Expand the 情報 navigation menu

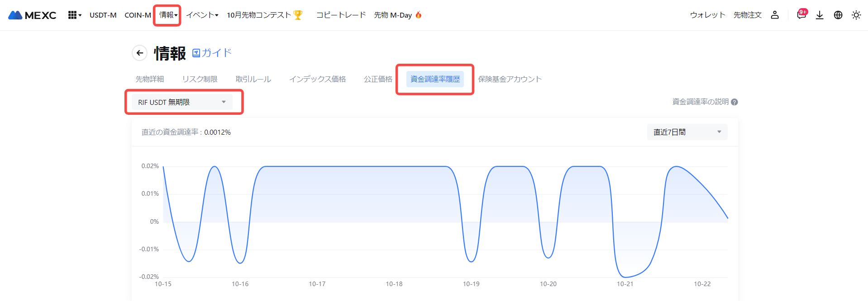(x=168, y=15)
